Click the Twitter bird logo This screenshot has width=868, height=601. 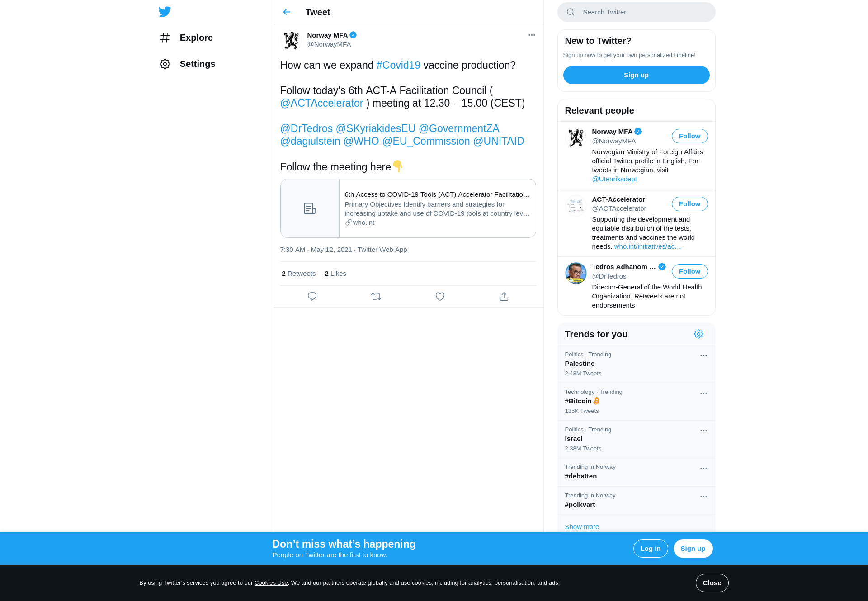(165, 12)
